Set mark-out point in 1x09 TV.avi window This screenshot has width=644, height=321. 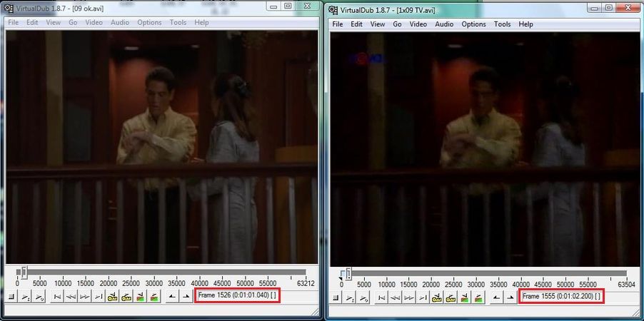[x=510, y=297]
